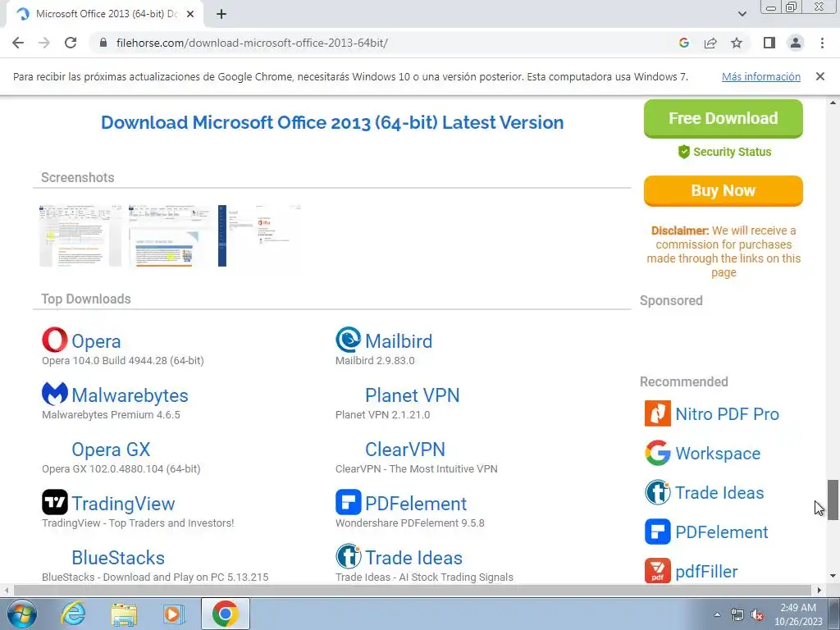Open the Opera download link
The image size is (840, 630).
tap(96, 341)
